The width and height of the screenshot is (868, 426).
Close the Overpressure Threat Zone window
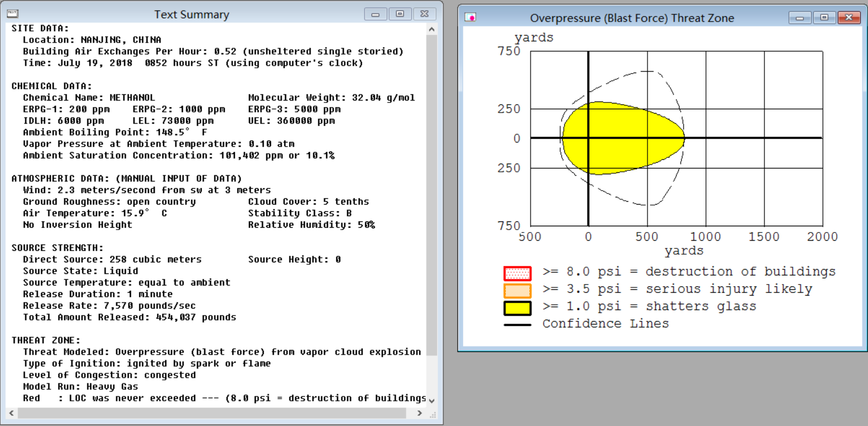pyautogui.click(x=849, y=18)
